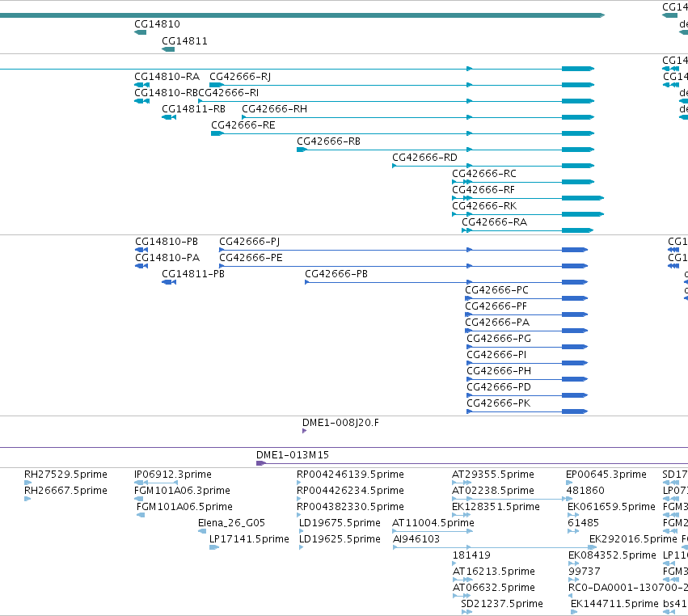Select the AT02238.5prime EST label
688x616 pixels.
492,491
